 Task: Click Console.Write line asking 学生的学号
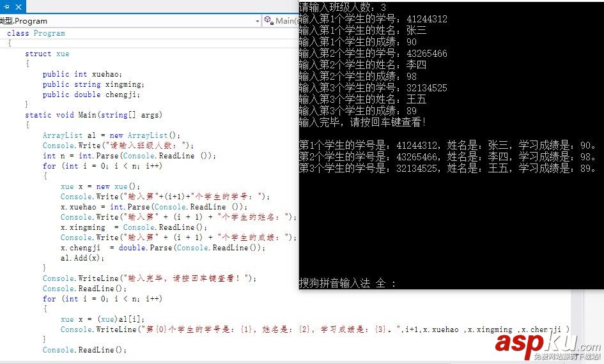[x=166, y=197]
